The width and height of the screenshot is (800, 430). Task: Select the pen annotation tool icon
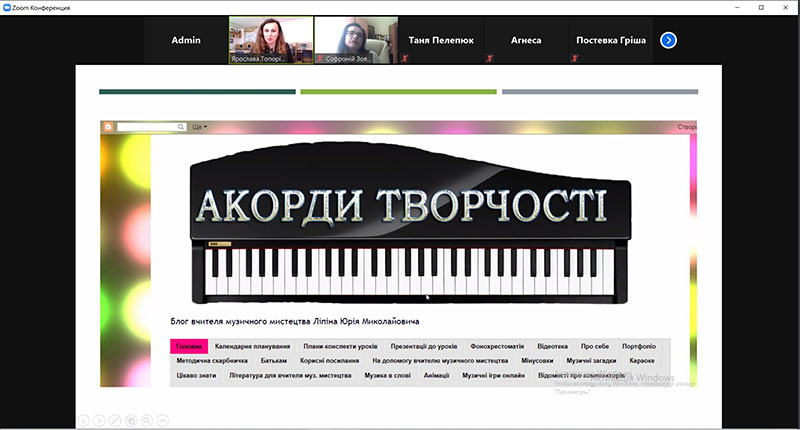coord(115,420)
